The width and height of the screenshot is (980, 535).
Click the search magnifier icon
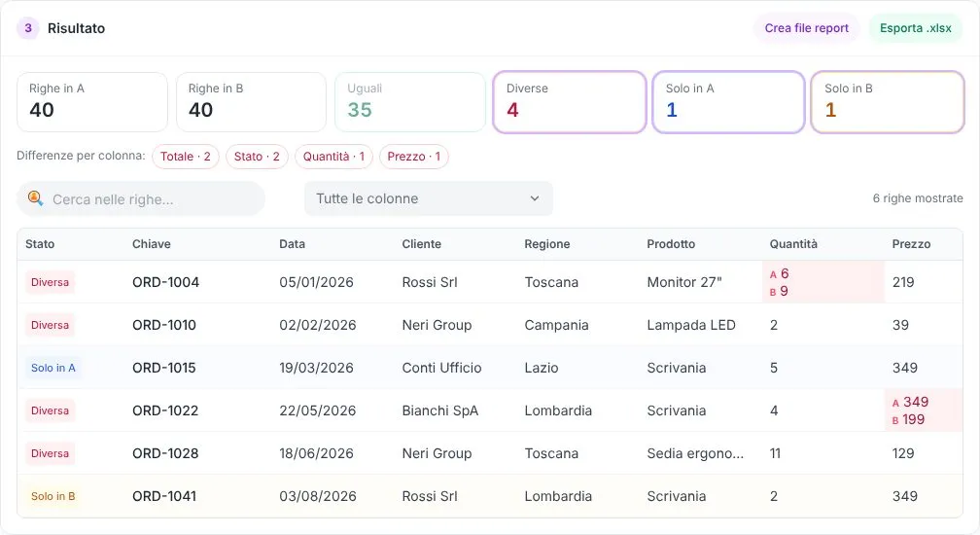36,198
